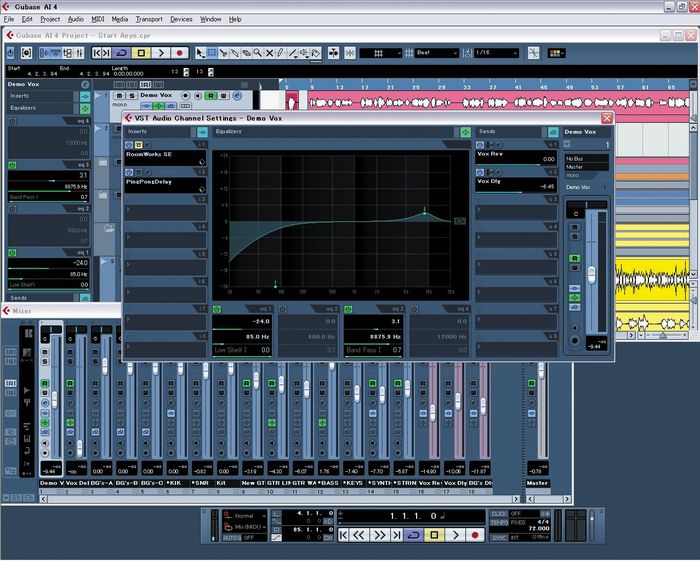
Task: Toggle Cycle in project toolbar
Action: tap(121, 53)
